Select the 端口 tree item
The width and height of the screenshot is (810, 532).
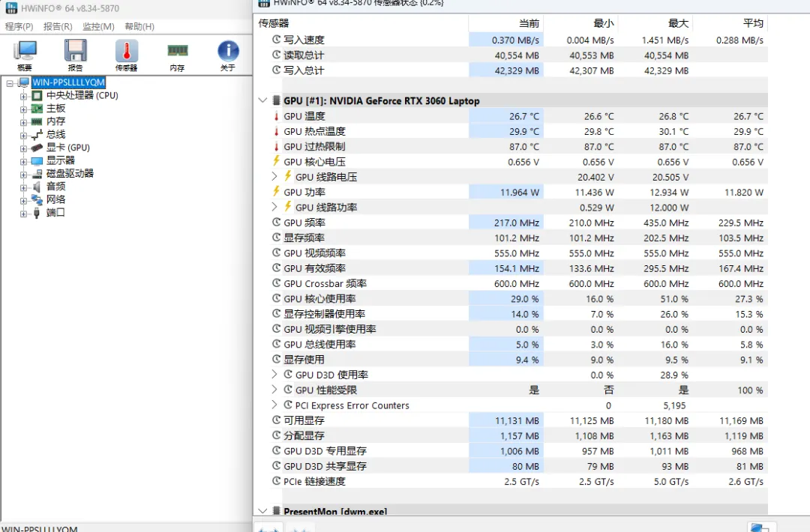(x=55, y=213)
